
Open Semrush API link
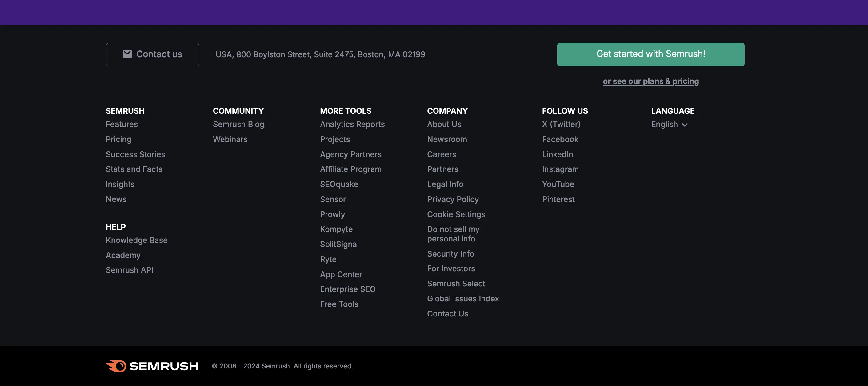click(130, 270)
